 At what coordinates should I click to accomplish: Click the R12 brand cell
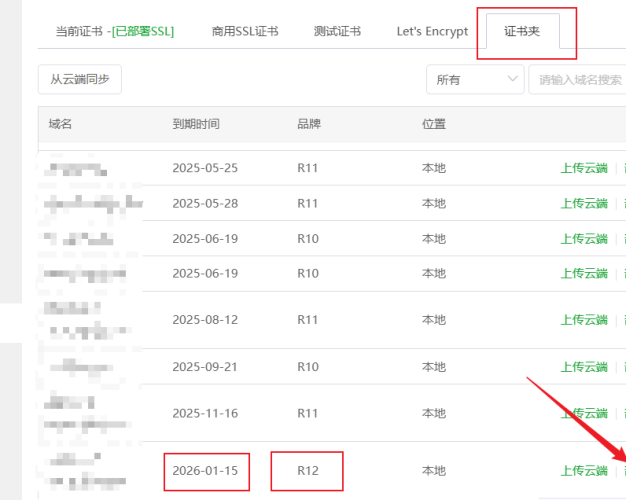coord(308,471)
